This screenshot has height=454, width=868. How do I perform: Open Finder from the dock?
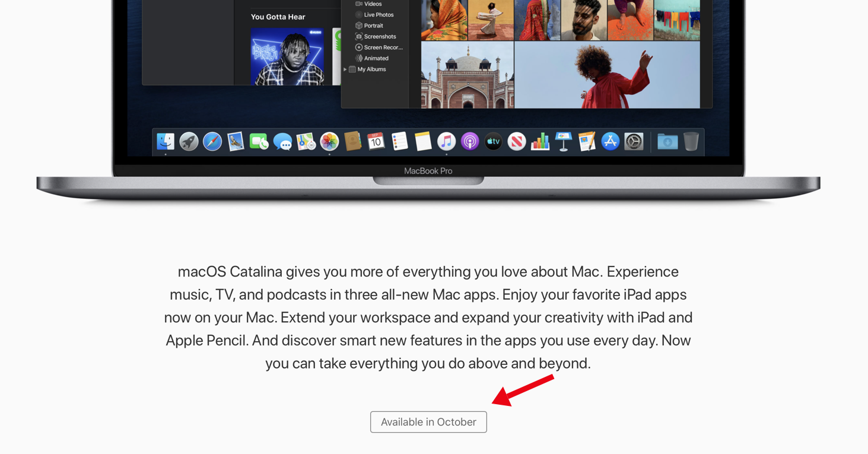click(166, 141)
